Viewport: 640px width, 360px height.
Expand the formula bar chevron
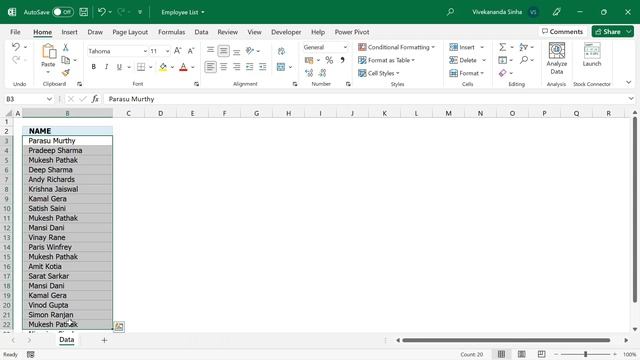click(x=631, y=99)
